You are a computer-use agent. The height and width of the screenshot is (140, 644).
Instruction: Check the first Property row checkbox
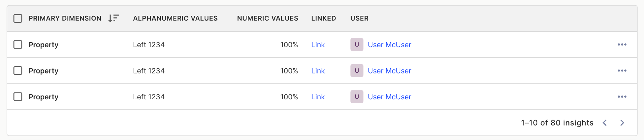pos(18,44)
